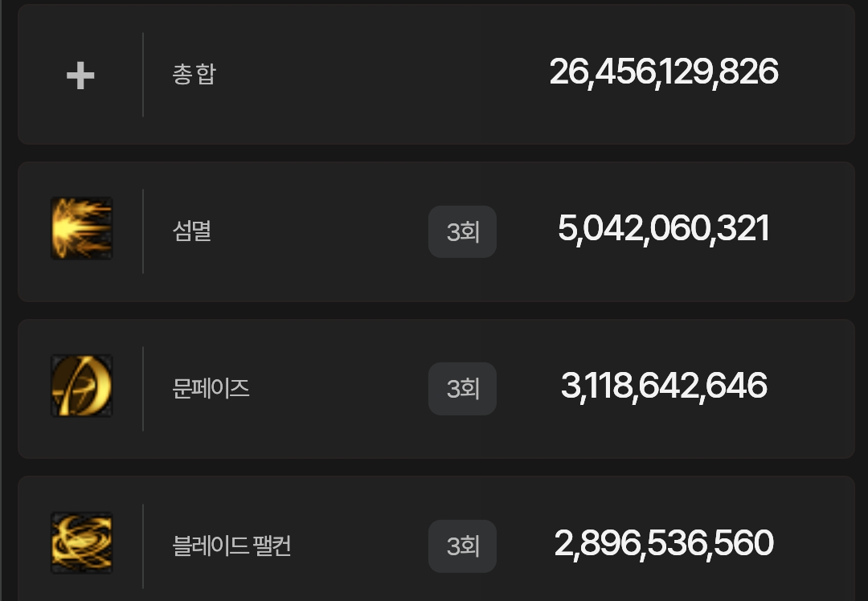This screenshot has width=868, height=601.
Task: Click the 3회 badge for 블레이드 팰컨
Action: (462, 546)
